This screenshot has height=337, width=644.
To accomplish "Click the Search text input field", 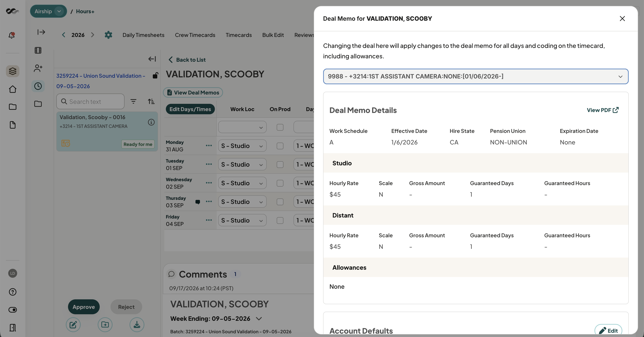I will tap(90, 101).
